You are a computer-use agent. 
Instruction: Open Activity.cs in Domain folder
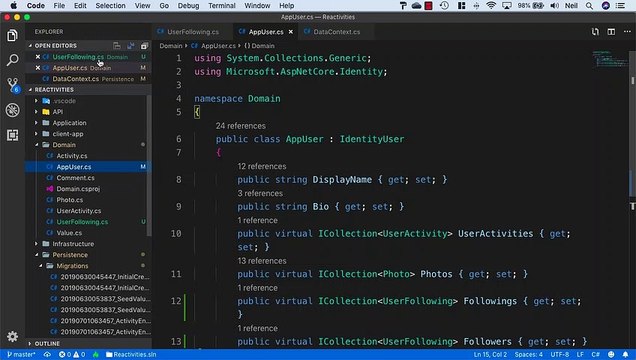(x=72, y=156)
